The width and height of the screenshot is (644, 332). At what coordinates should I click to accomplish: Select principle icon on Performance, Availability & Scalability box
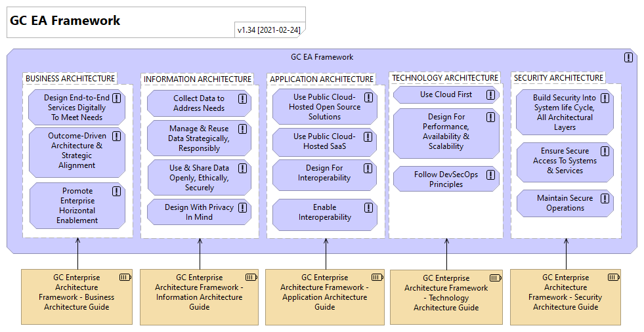coord(491,117)
